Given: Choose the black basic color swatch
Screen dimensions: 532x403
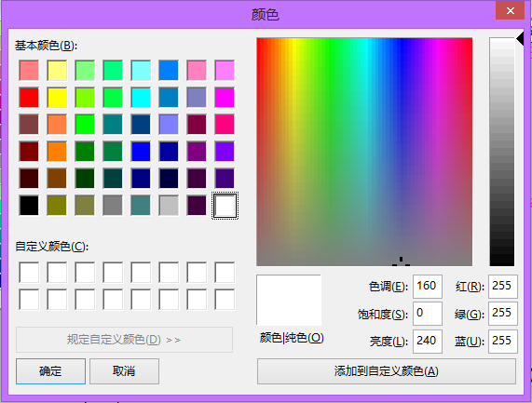Looking at the screenshot, I should pyautogui.click(x=29, y=206).
